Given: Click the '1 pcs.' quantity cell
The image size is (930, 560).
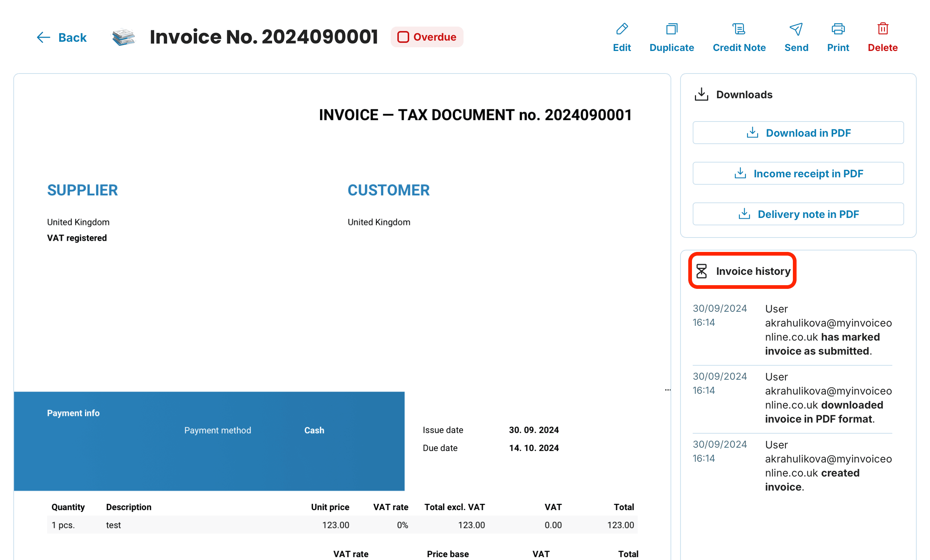Looking at the screenshot, I should (x=63, y=525).
